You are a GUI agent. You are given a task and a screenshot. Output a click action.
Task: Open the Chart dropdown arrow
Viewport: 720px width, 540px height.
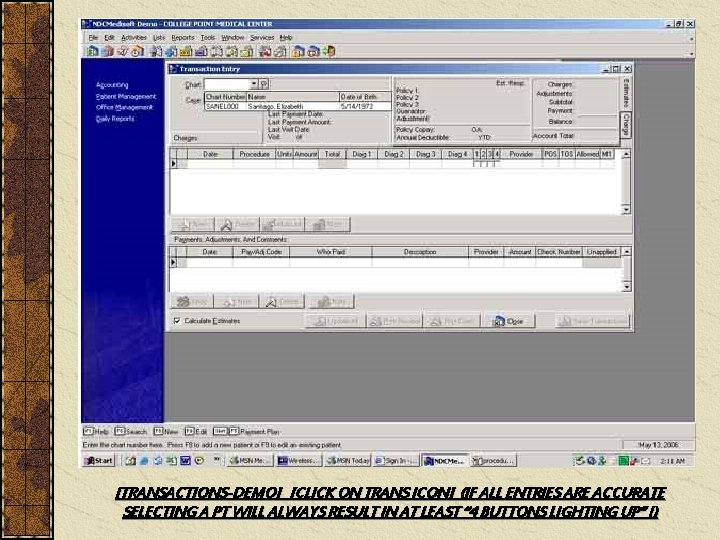click(253, 84)
